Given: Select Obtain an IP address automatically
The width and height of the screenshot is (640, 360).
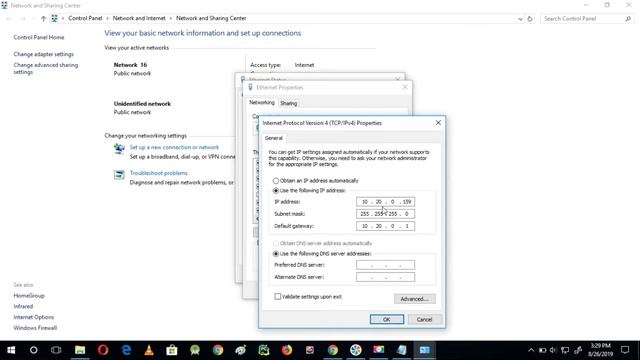Looking at the screenshot, I should pos(276,180).
